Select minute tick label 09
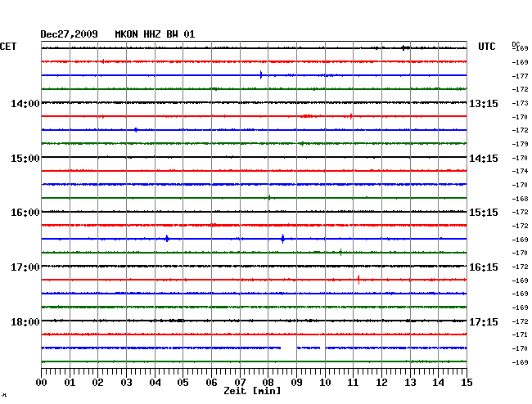Image resolution: width=532 pixels, height=404 pixels. click(296, 383)
